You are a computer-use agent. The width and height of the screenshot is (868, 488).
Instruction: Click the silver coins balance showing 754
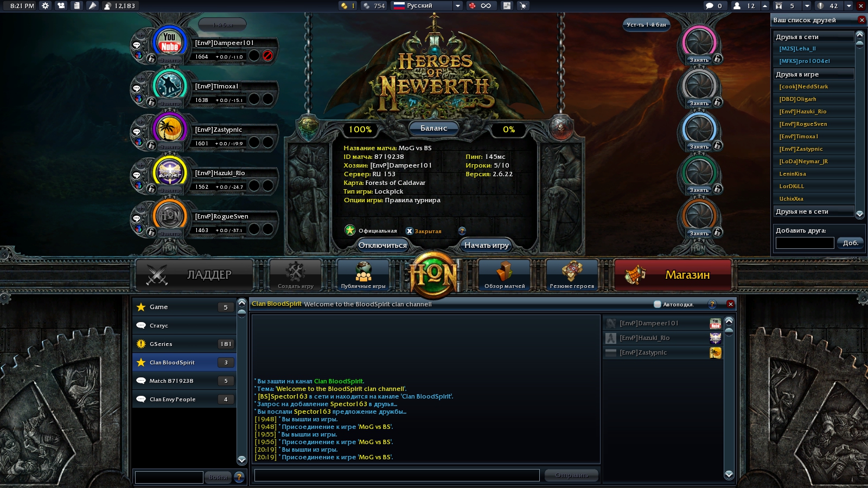(374, 5)
